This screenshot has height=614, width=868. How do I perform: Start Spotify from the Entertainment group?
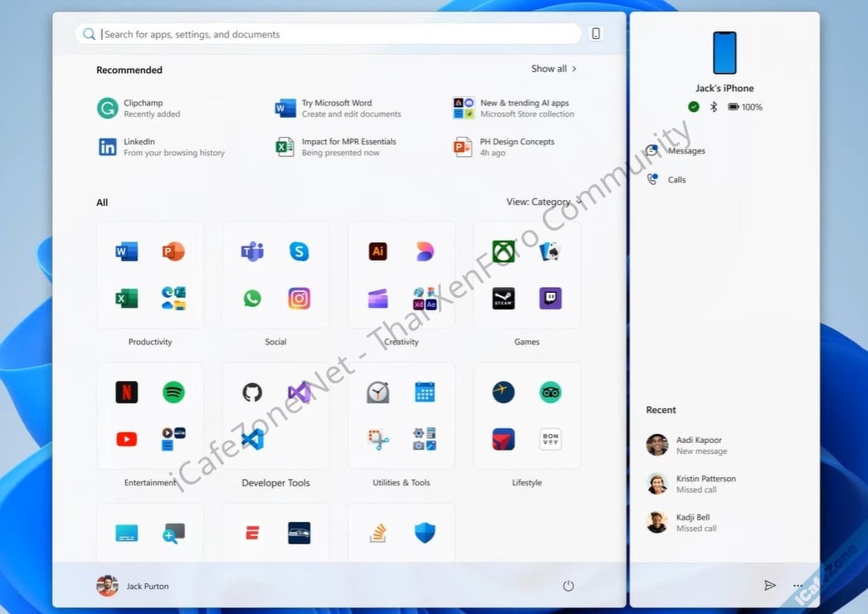173,392
